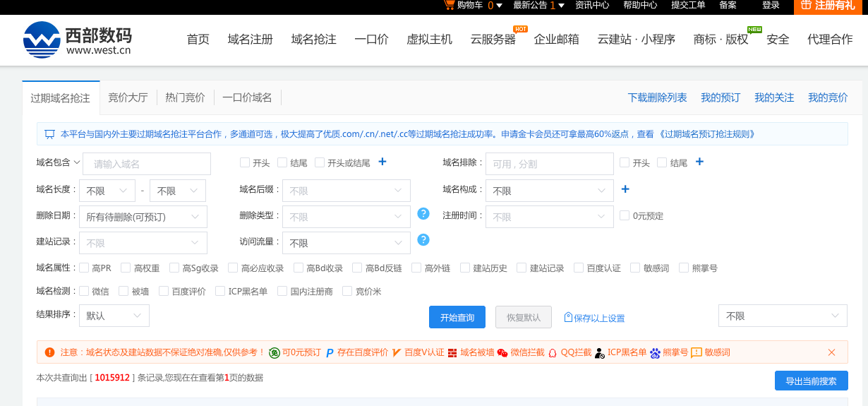Viewport: 868px width, 406px height.
Task: Check the 高权重 checkbox
Action: point(126,268)
